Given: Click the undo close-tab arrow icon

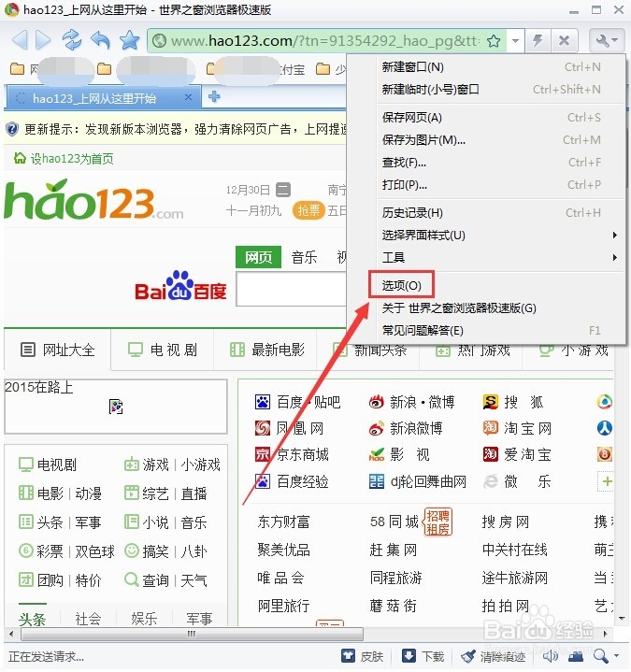Looking at the screenshot, I should pos(101,40).
